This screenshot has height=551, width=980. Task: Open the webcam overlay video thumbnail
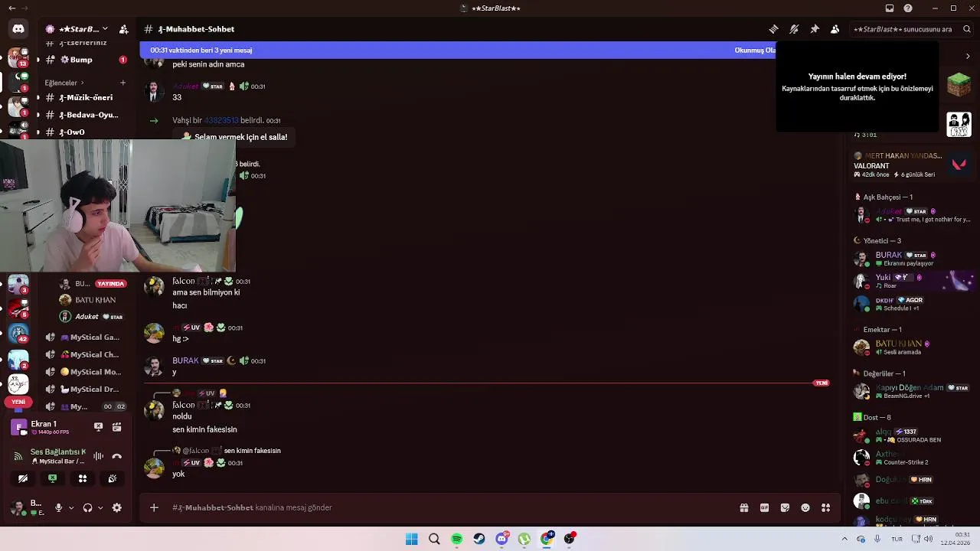pos(118,205)
